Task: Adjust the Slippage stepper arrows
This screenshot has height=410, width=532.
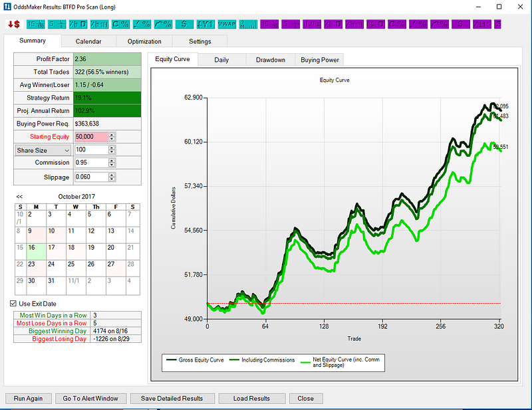Action: [x=112, y=177]
